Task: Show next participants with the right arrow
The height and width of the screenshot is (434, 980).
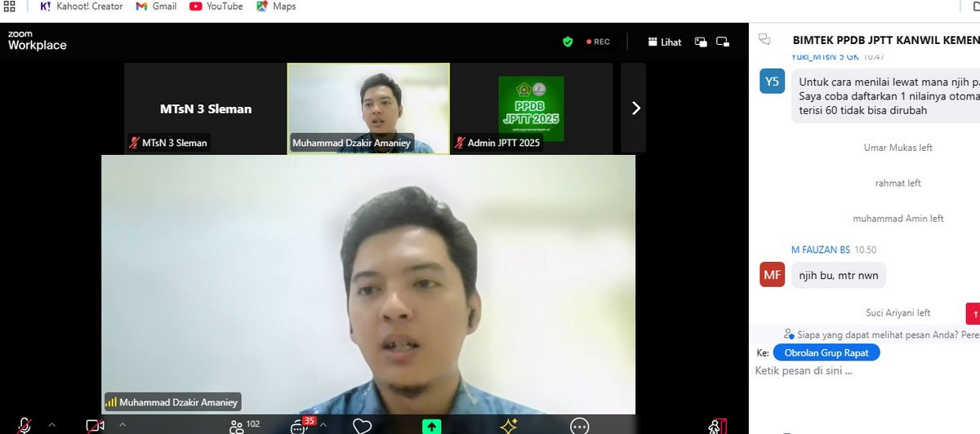Action: point(635,108)
